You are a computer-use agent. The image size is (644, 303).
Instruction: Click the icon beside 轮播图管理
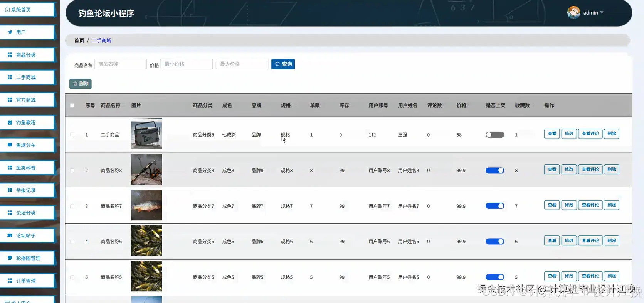tap(10, 258)
